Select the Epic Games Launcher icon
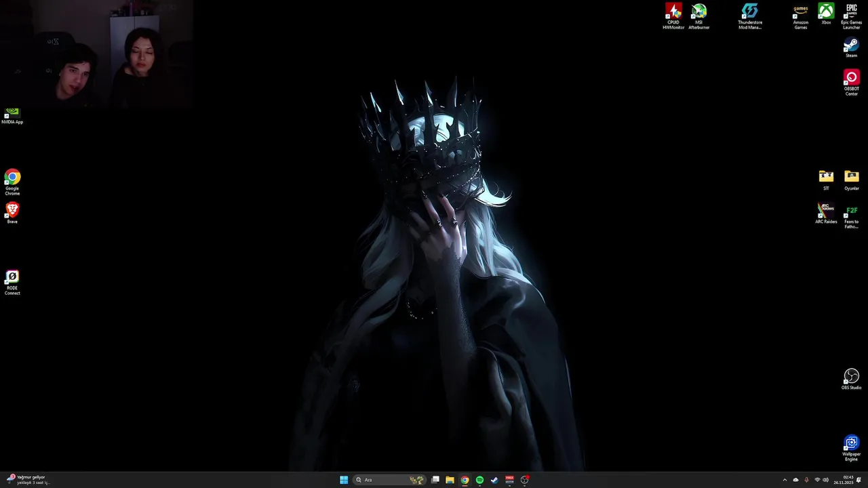868x488 pixels. 852,16
